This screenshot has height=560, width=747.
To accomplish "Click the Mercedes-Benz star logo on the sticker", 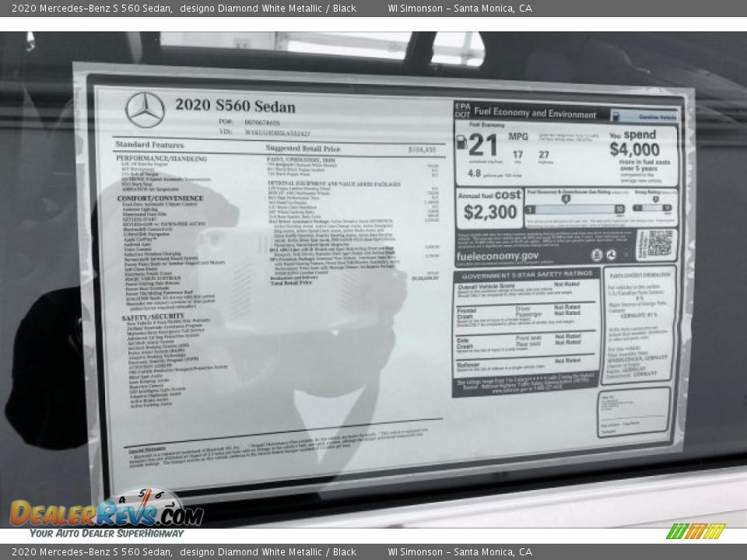I will pyautogui.click(x=145, y=110).
